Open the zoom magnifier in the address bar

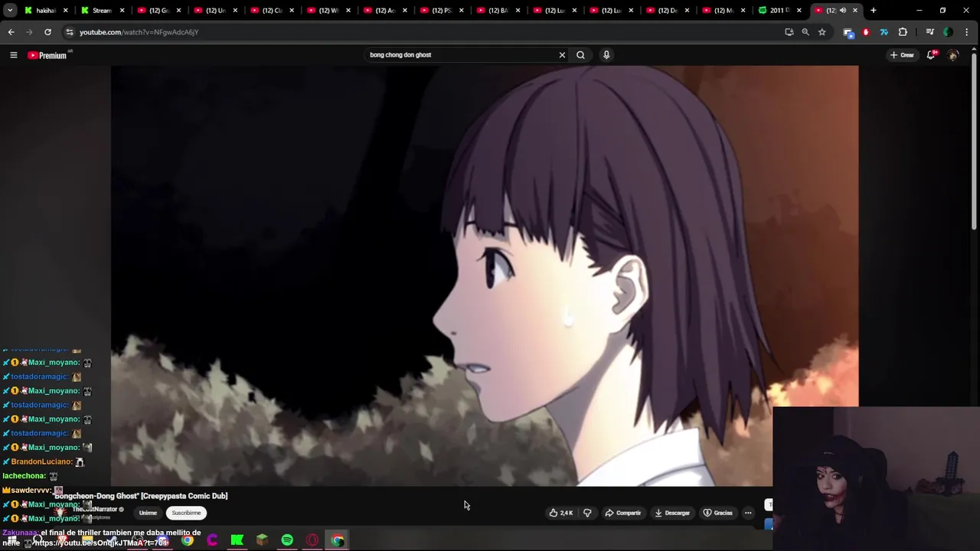[x=805, y=32]
